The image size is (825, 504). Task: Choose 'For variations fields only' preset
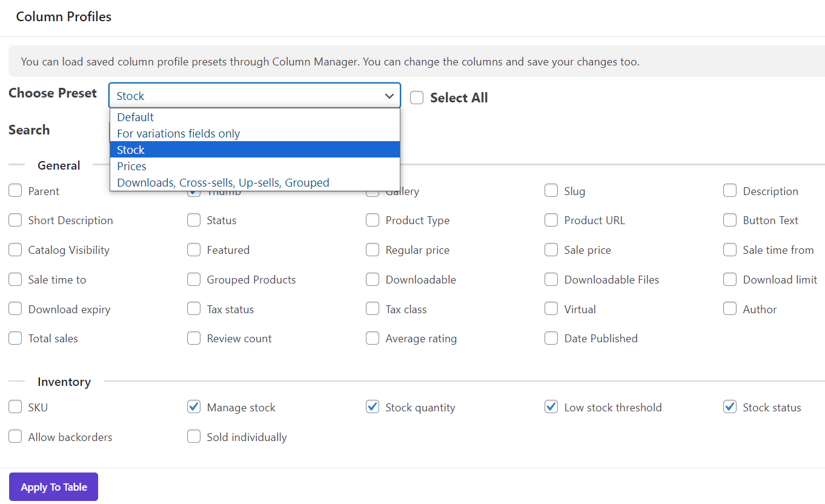[179, 133]
